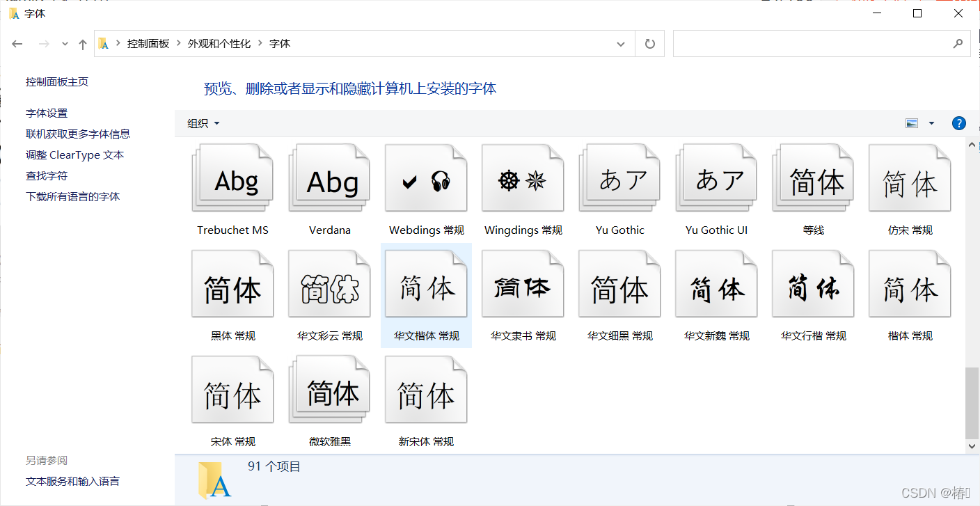Expand chevron after 外观和个性化 in breadcrumb
The height and width of the screenshot is (506, 980).
[260, 43]
